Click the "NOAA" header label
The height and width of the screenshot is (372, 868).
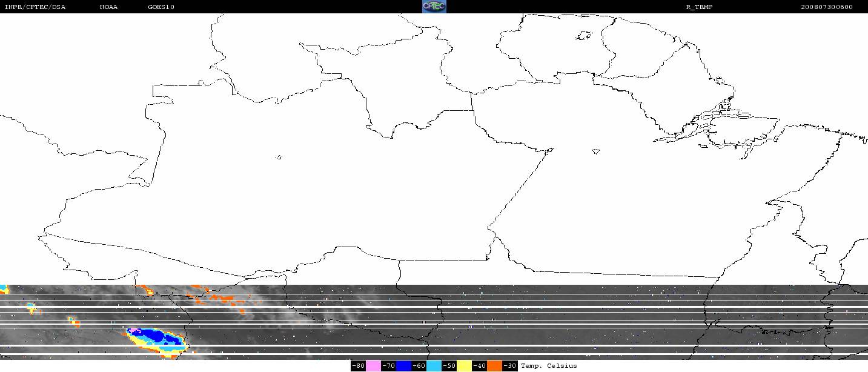click(x=109, y=7)
